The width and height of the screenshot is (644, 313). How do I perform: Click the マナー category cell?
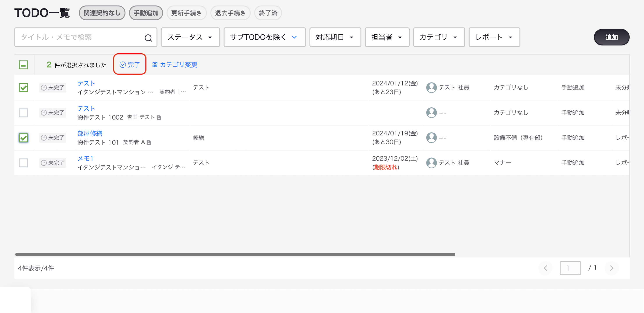(502, 163)
